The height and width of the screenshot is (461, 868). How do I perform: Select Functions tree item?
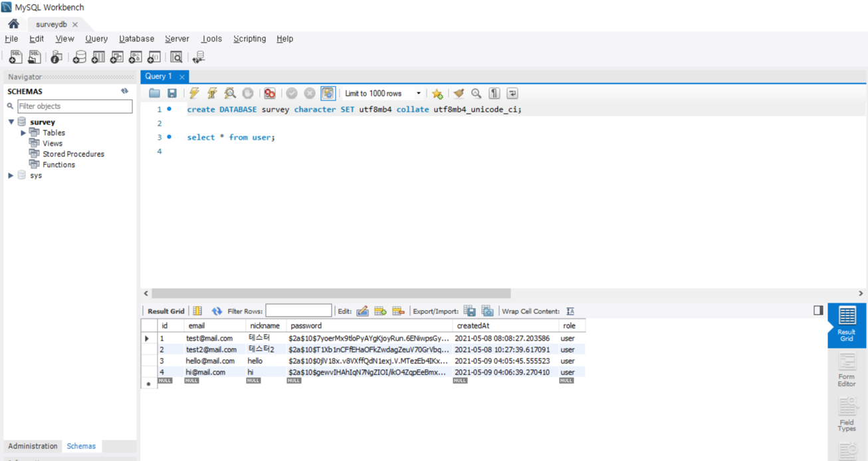tap(58, 164)
